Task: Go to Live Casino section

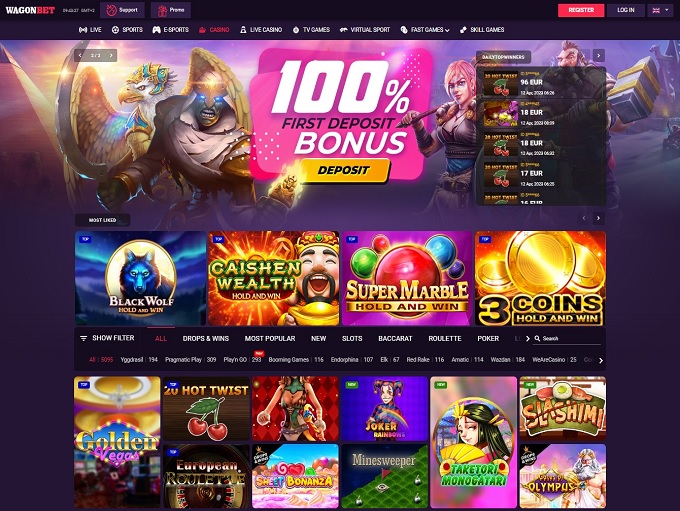Action: click(261, 30)
